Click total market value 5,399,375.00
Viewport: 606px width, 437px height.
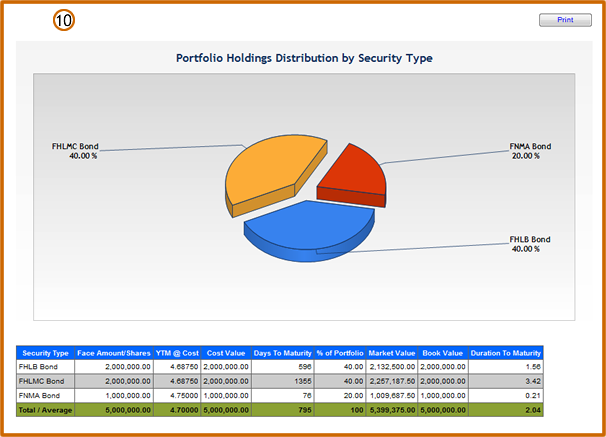tap(392, 410)
